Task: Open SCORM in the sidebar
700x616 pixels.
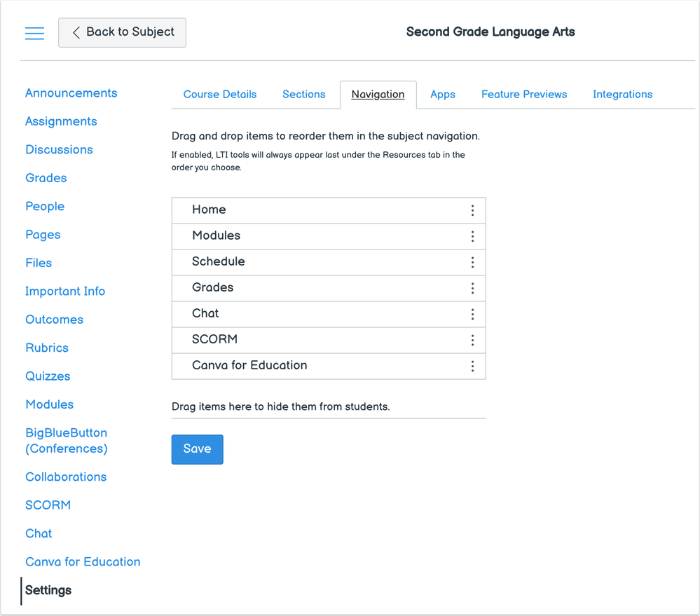Action: [48, 505]
